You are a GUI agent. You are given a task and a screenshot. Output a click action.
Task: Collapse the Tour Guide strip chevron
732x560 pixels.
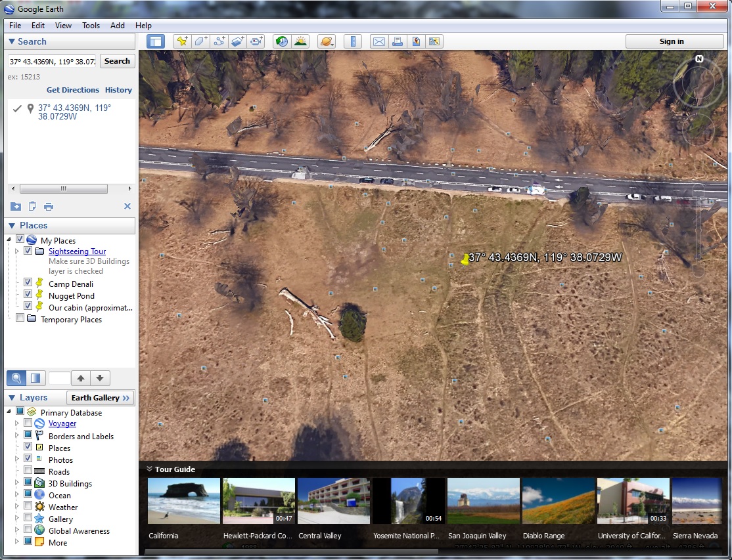149,469
